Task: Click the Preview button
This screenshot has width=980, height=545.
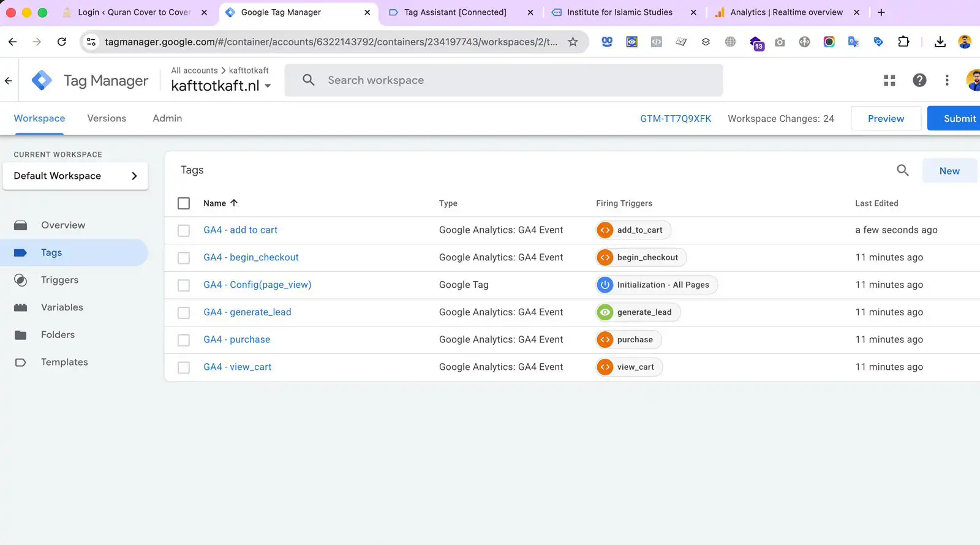Action: tap(886, 118)
